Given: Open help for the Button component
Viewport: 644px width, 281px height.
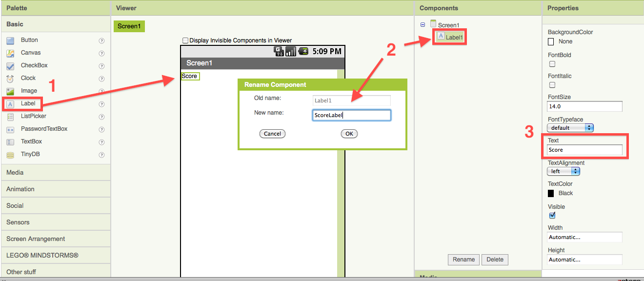Looking at the screenshot, I should coord(101,40).
